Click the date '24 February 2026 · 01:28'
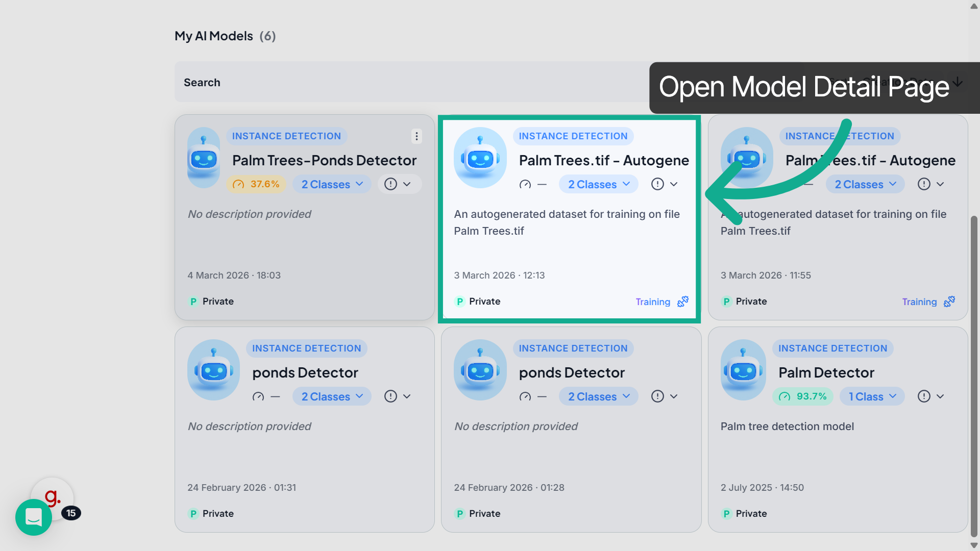980x551 pixels. coord(509,487)
